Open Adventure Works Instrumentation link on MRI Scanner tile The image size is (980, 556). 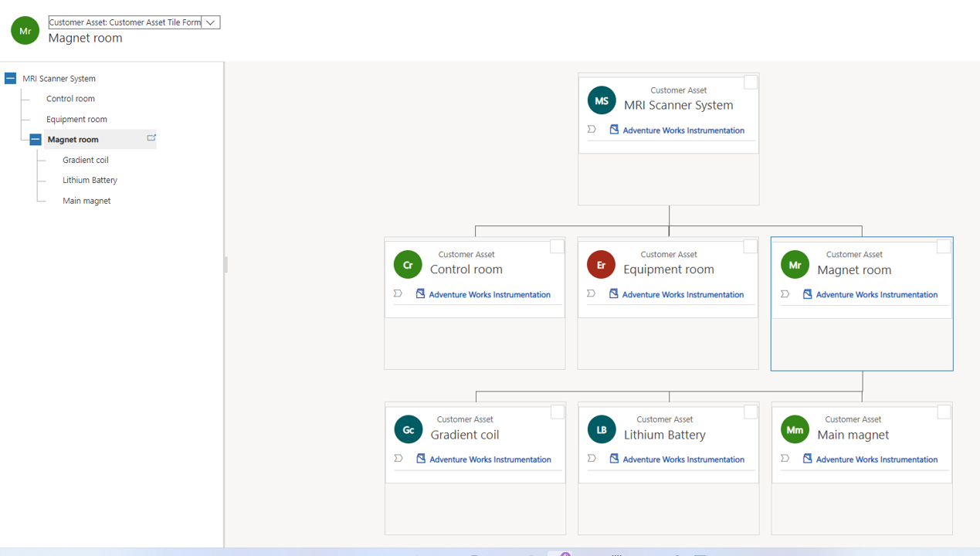pos(683,131)
